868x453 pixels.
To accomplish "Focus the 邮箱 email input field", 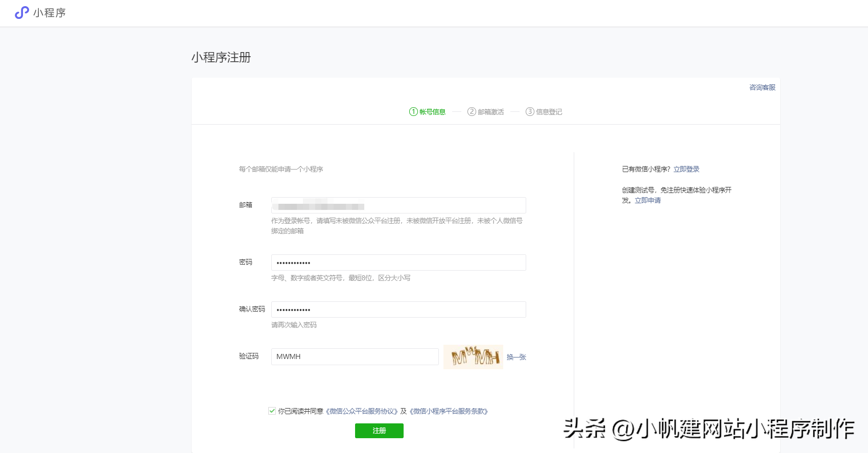I will (x=398, y=205).
